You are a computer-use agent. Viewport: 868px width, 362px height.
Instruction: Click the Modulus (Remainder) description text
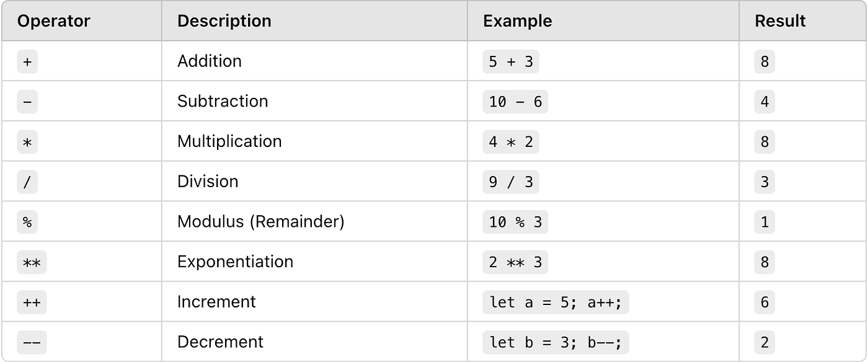click(260, 222)
